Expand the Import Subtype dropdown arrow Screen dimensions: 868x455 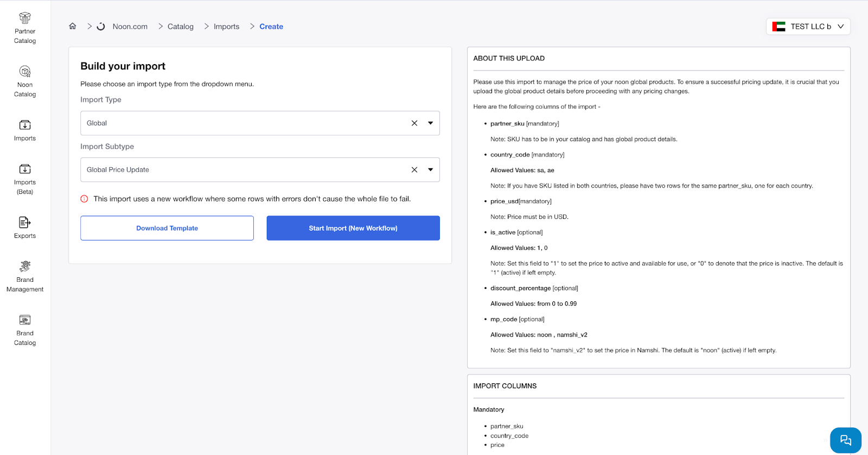point(430,170)
